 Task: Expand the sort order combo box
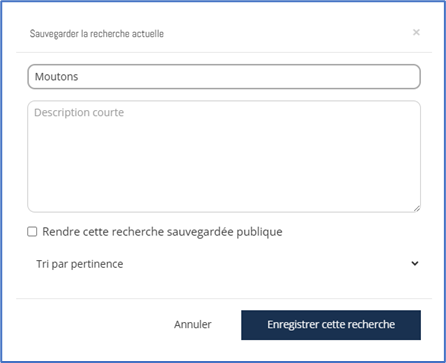(x=224, y=264)
